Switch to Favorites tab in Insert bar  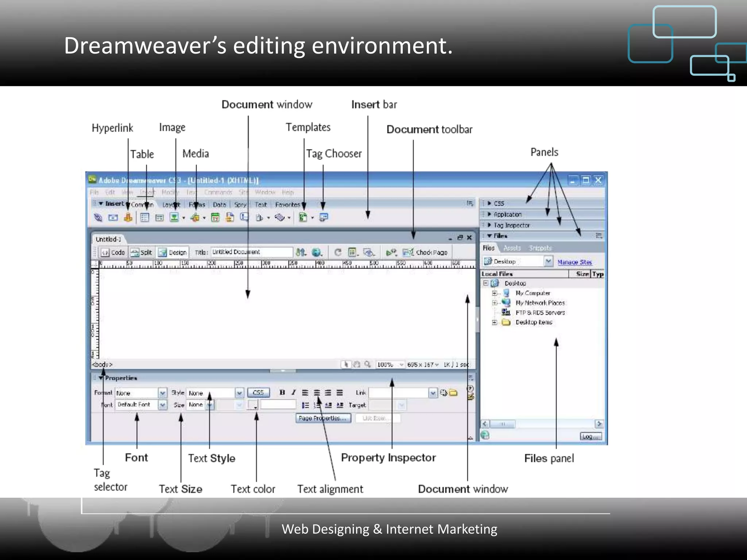click(288, 205)
